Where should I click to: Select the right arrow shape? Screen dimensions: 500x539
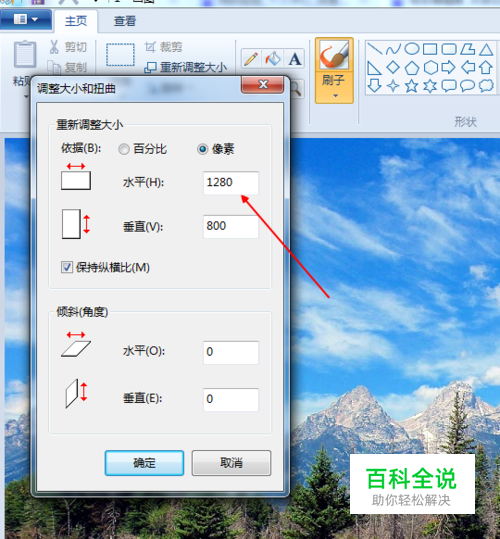tap(448, 67)
